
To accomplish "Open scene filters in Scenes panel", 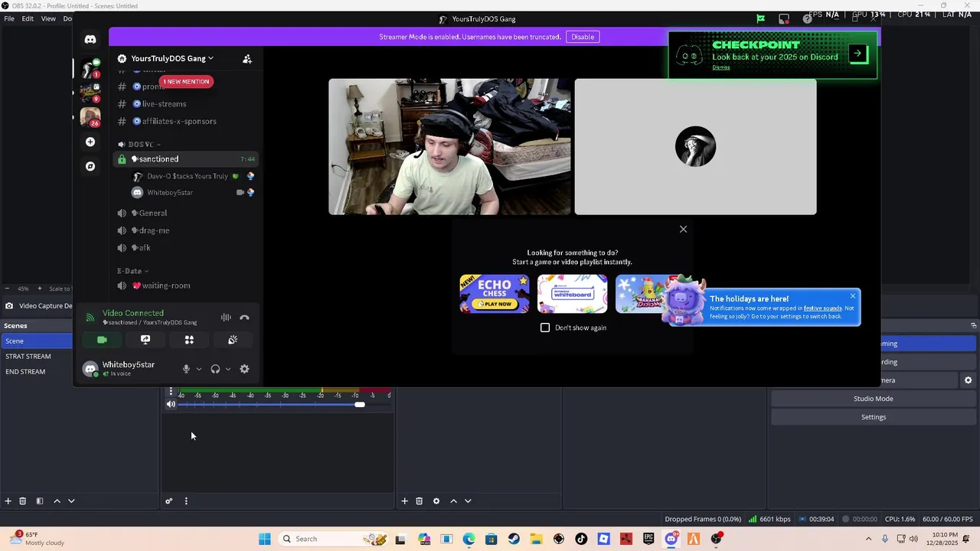I will pyautogui.click(x=39, y=501).
